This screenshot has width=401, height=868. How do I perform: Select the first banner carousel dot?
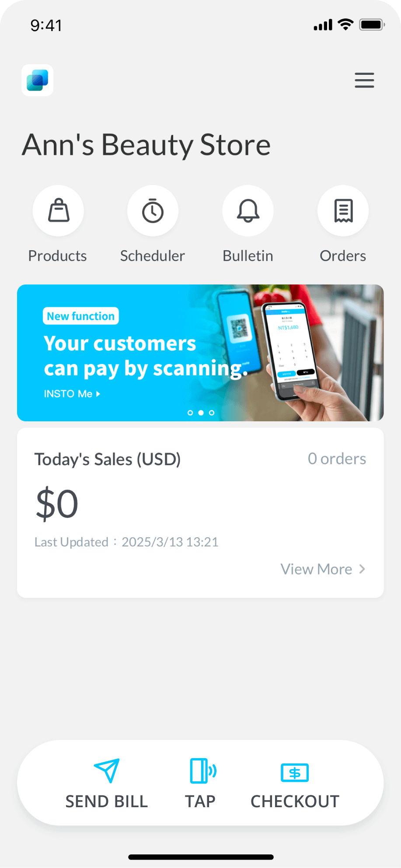[190, 413]
